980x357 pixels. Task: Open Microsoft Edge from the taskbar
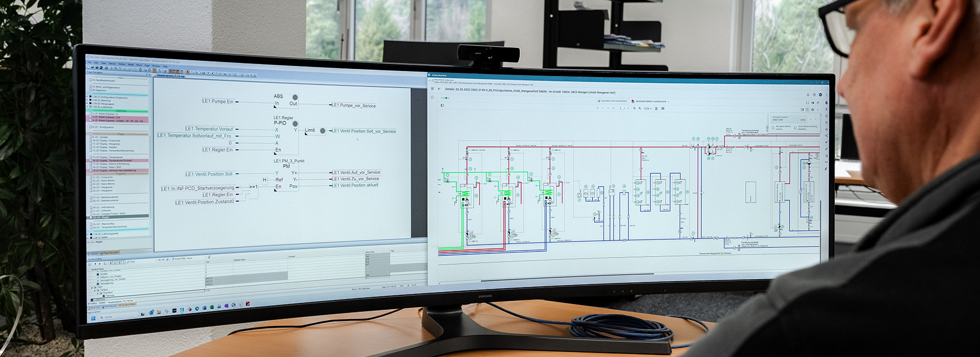point(197,309)
